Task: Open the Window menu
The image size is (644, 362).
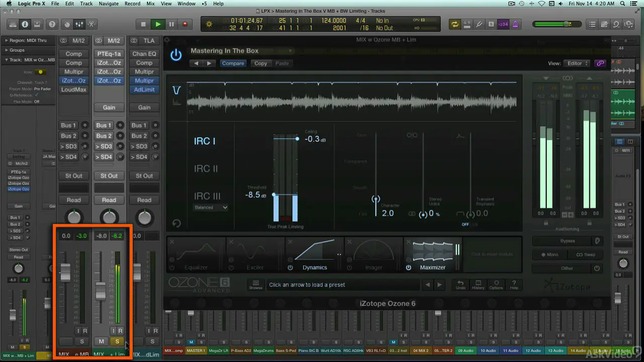Action: pos(186,4)
